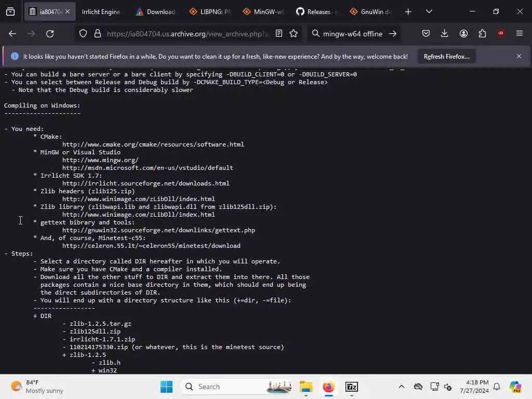
Task: Switch to the GnuWin tab
Action: pos(370,12)
